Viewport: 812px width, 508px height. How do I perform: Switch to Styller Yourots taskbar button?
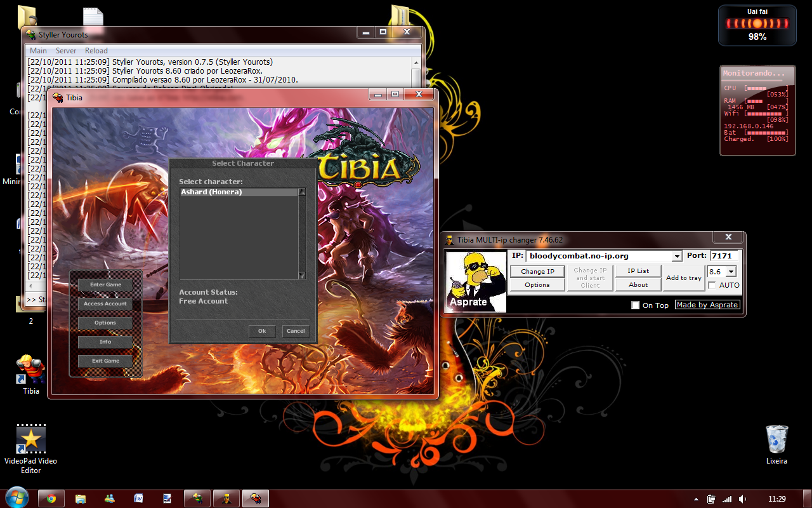pyautogui.click(x=197, y=498)
